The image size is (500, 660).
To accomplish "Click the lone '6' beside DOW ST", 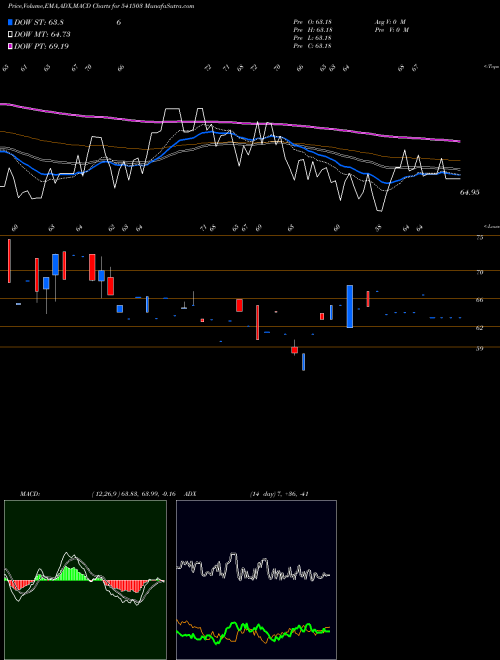I will coord(119,22).
